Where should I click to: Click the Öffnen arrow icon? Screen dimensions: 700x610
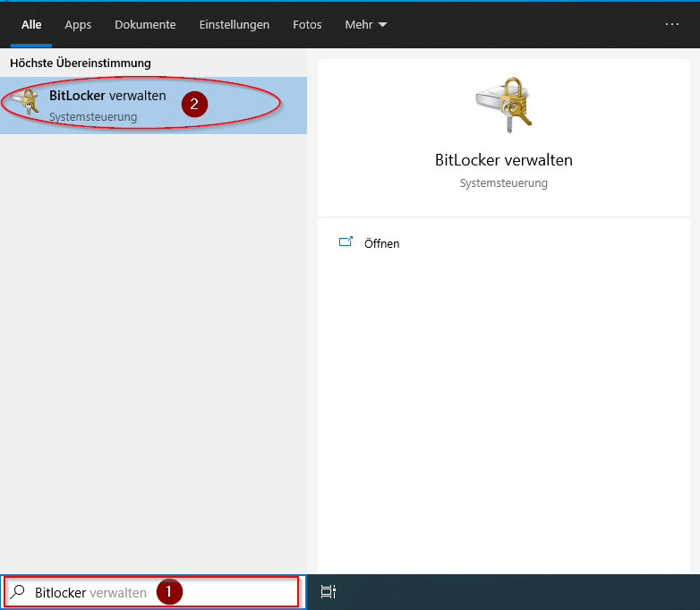click(346, 242)
